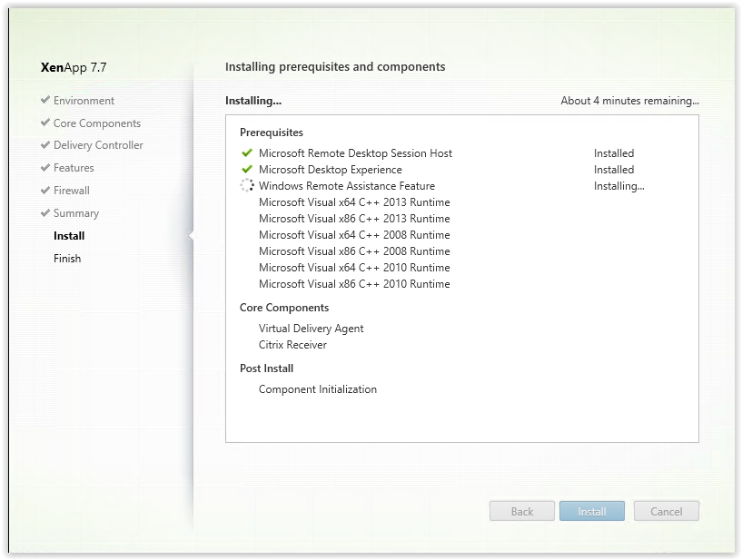Viewport: 742px width, 560px height.
Task: Click Installed status for Session Host
Action: [614, 153]
